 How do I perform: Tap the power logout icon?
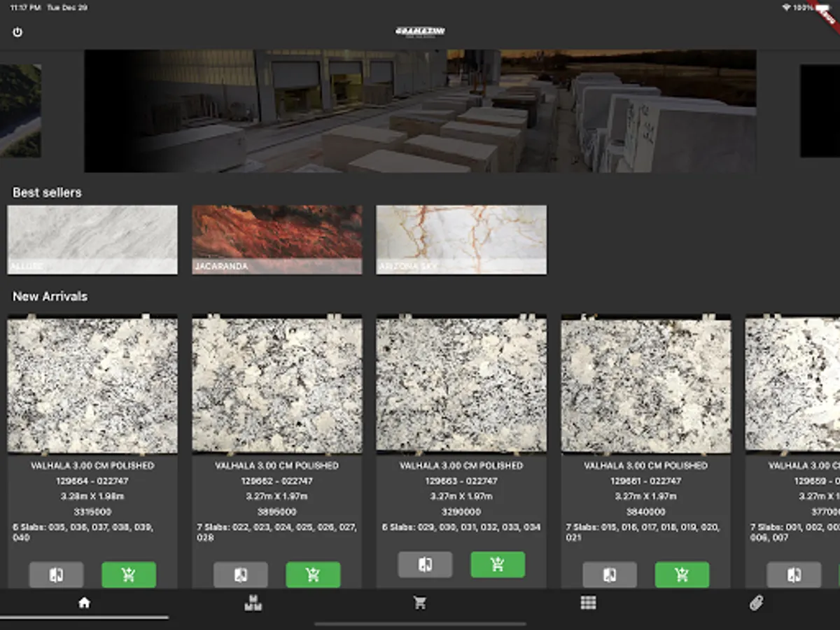coord(17,32)
